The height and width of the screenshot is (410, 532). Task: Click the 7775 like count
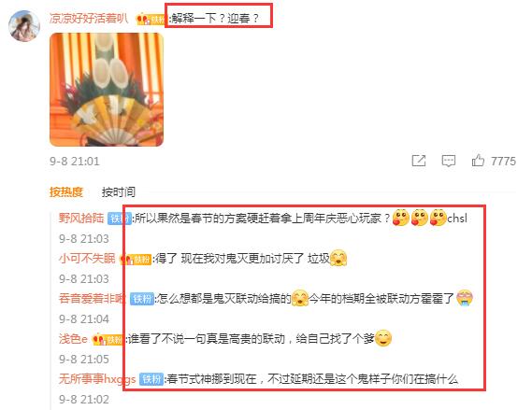(504, 162)
